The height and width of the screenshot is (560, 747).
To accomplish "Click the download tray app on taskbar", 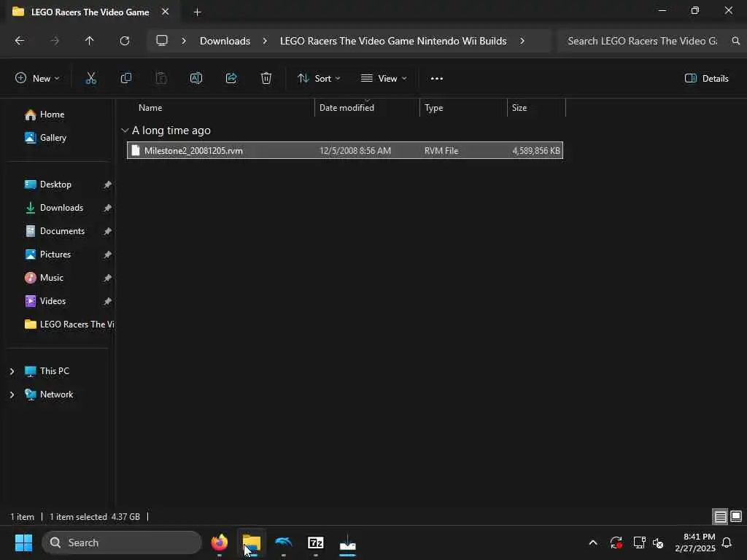I will 348,542.
